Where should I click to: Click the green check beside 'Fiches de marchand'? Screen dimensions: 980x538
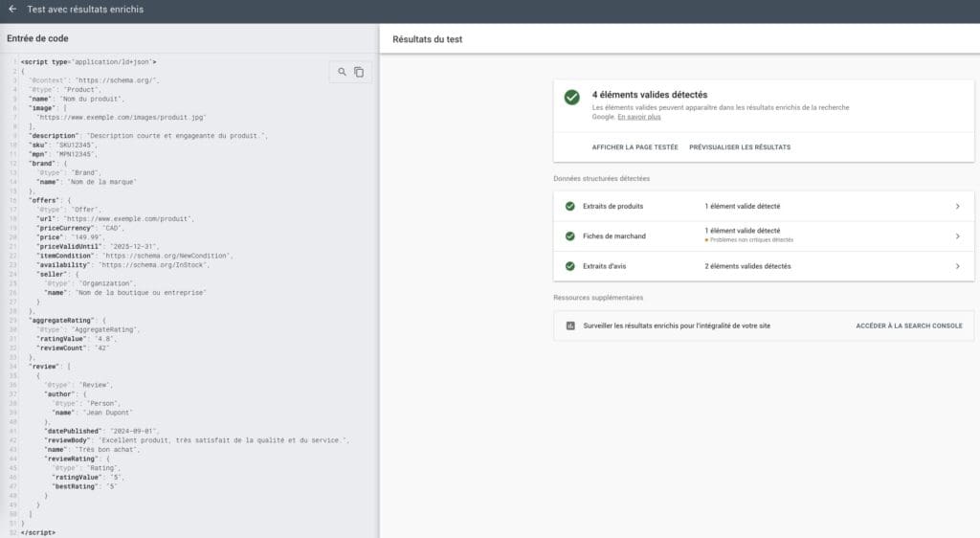pyautogui.click(x=570, y=236)
